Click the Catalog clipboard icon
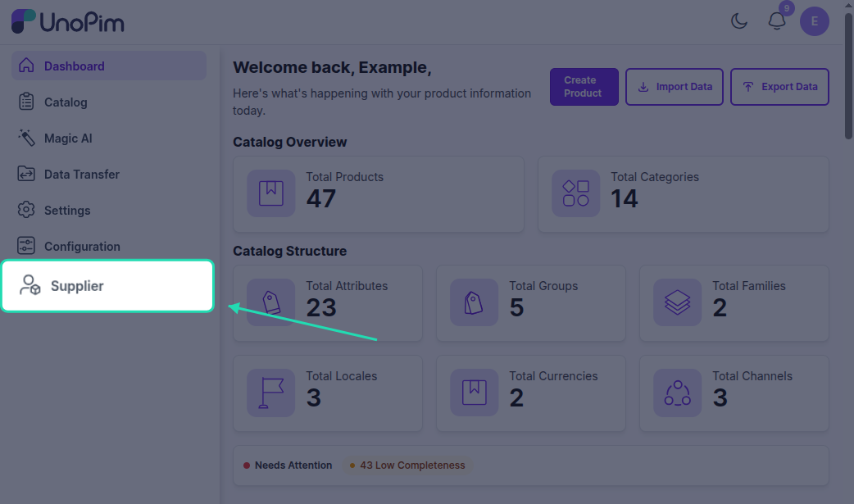The height and width of the screenshot is (504, 854). (26, 102)
